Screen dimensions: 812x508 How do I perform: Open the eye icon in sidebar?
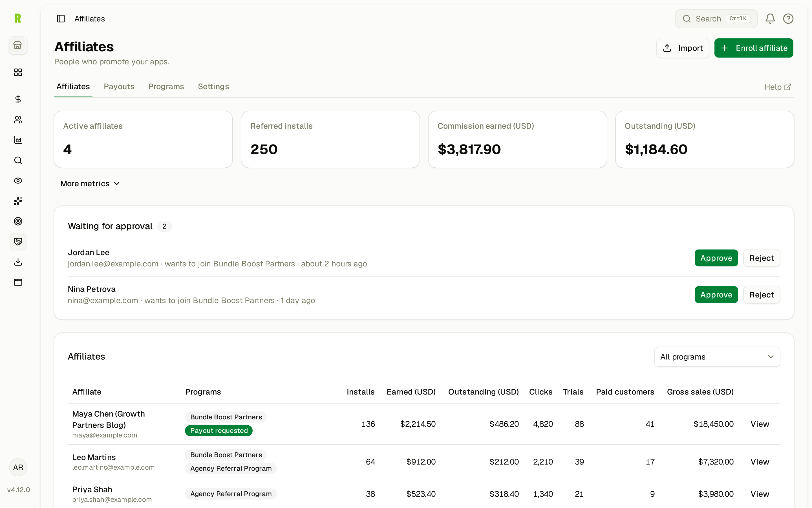[x=18, y=181]
